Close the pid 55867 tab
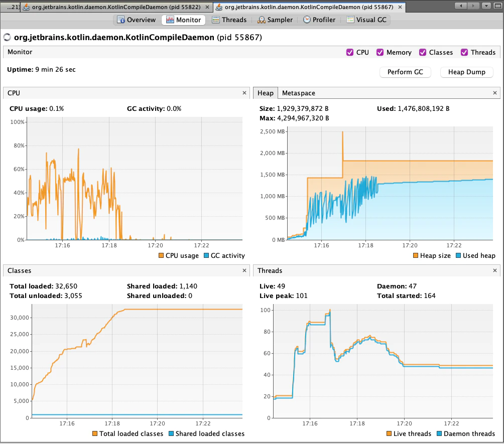The width and height of the screenshot is (504, 444). pos(400,7)
